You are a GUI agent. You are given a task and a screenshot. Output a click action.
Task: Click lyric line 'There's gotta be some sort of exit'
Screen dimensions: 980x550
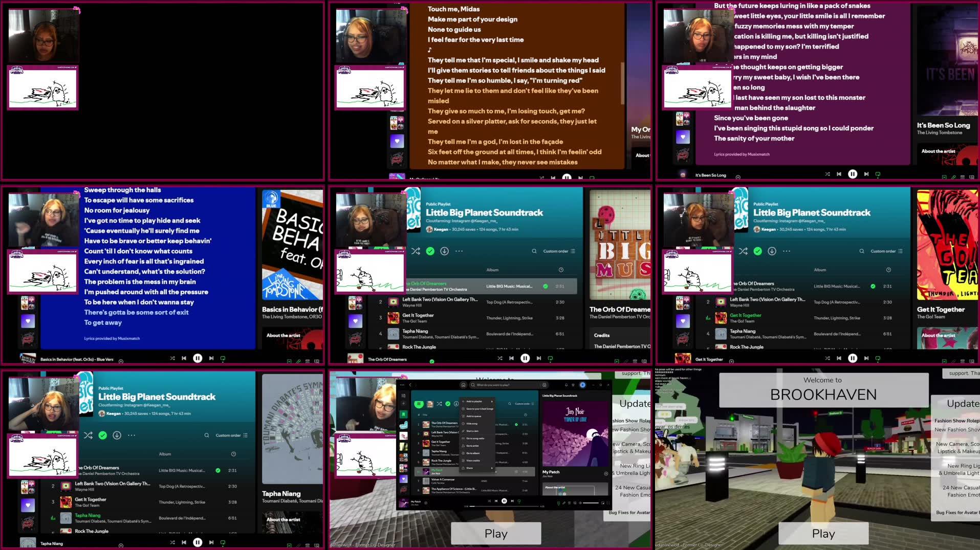[x=136, y=312]
